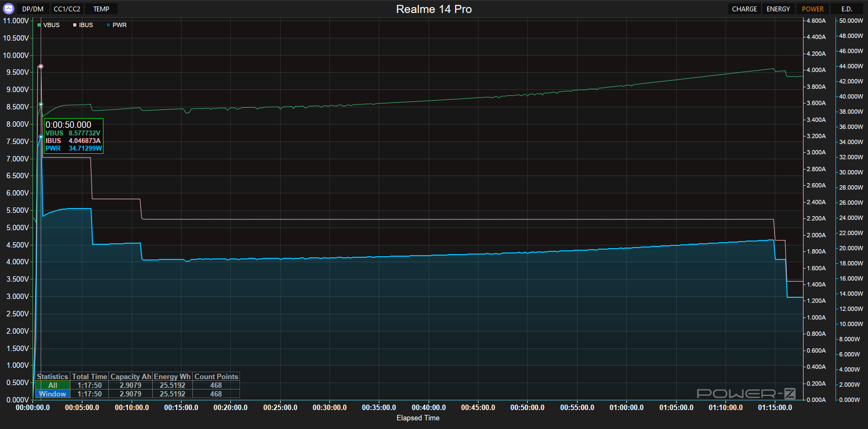Click the tooltip IBUS value 4.046873A
The width and height of the screenshot is (868, 429).
[x=85, y=141]
